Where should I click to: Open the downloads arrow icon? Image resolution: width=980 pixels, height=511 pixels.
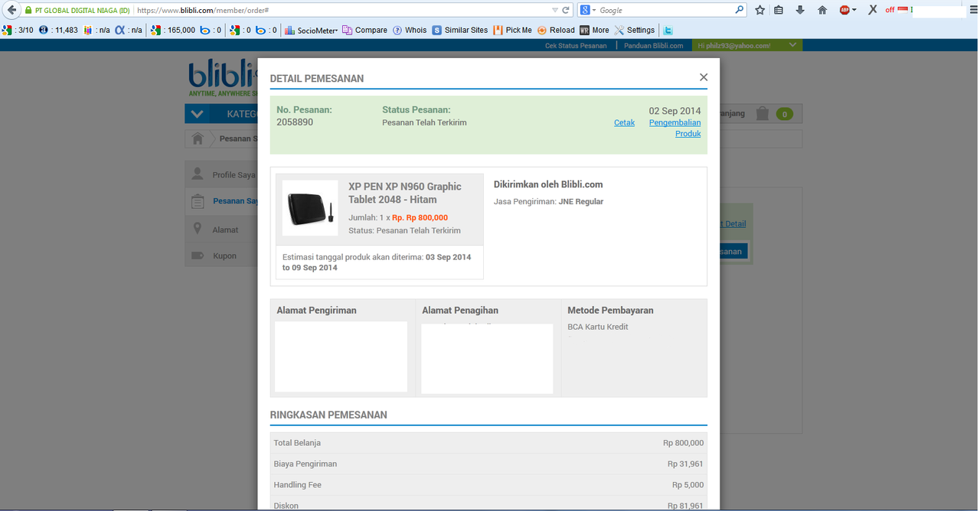[800, 10]
